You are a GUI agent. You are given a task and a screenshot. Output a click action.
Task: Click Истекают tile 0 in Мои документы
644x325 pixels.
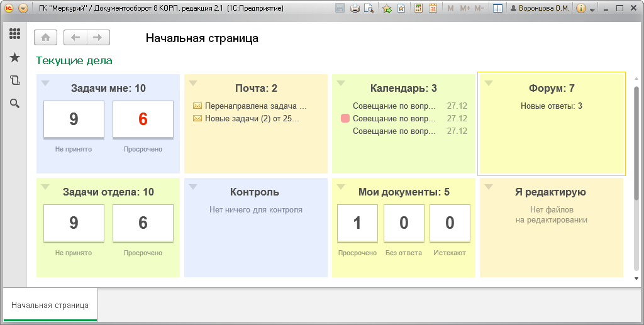point(450,223)
